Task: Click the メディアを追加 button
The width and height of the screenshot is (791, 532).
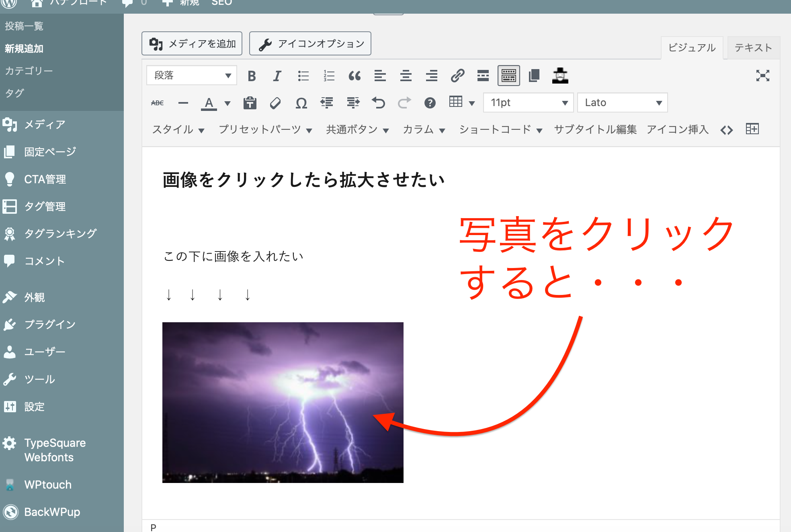Action: [x=192, y=43]
